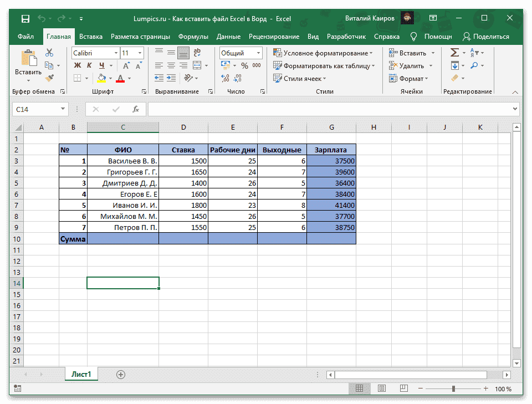The height and width of the screenshot is (404, 532).
Task: Click the AutoSum (Σ) icon
Action: coord(454,52)
